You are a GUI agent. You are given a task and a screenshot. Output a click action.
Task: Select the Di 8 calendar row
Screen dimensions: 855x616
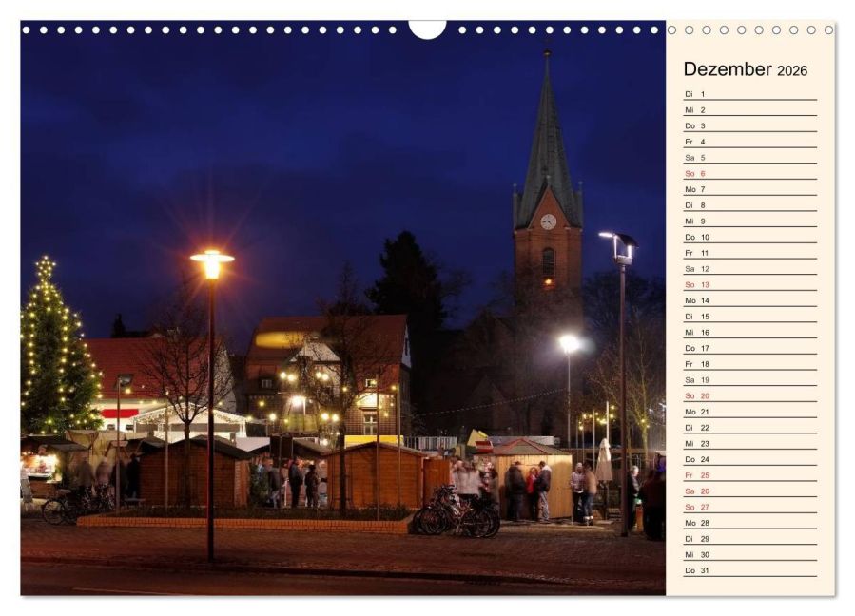click(750, 205)
